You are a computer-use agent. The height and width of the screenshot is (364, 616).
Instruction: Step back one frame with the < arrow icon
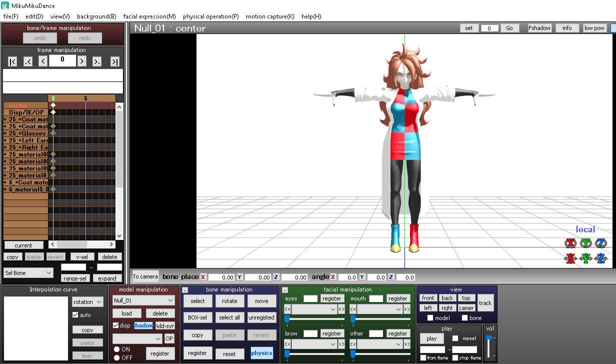point(42,61)
